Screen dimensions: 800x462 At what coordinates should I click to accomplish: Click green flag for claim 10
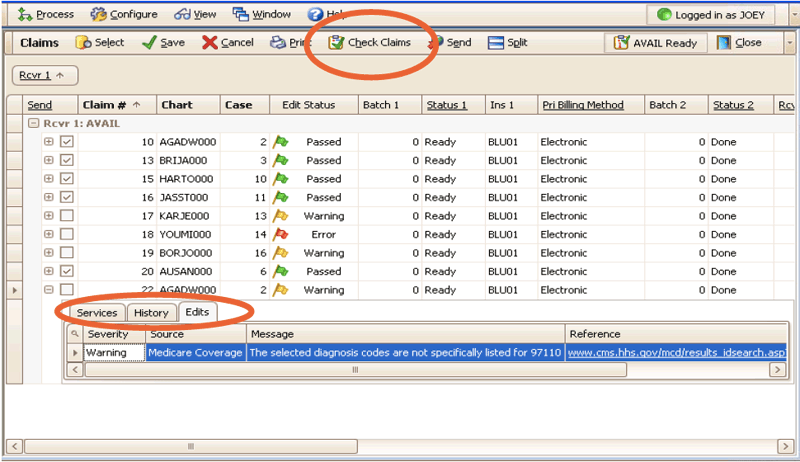point(281,142)
